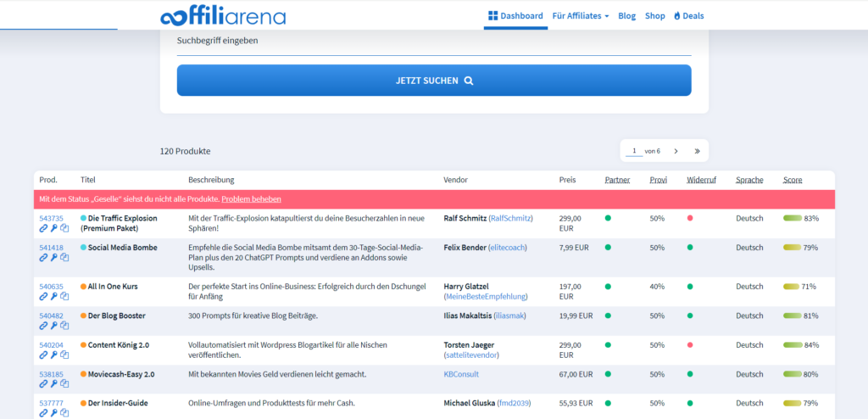Click the copy icon under product 540482
868x419 pixels.
[x=64, y=326]
